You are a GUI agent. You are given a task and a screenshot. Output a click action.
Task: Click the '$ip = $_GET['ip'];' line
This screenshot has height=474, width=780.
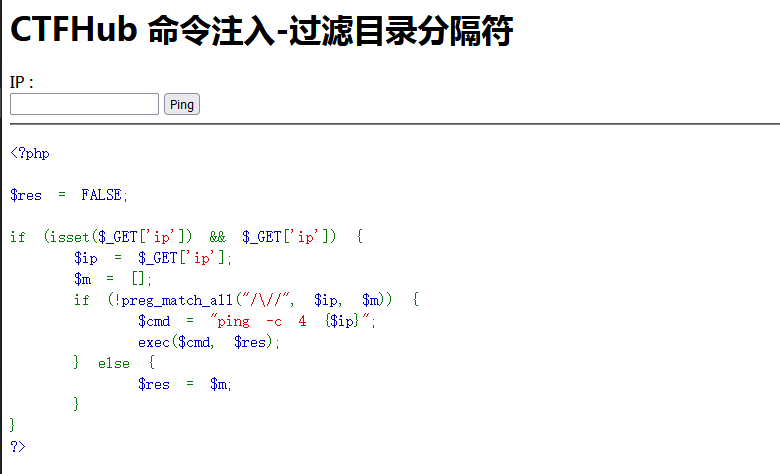153,258
